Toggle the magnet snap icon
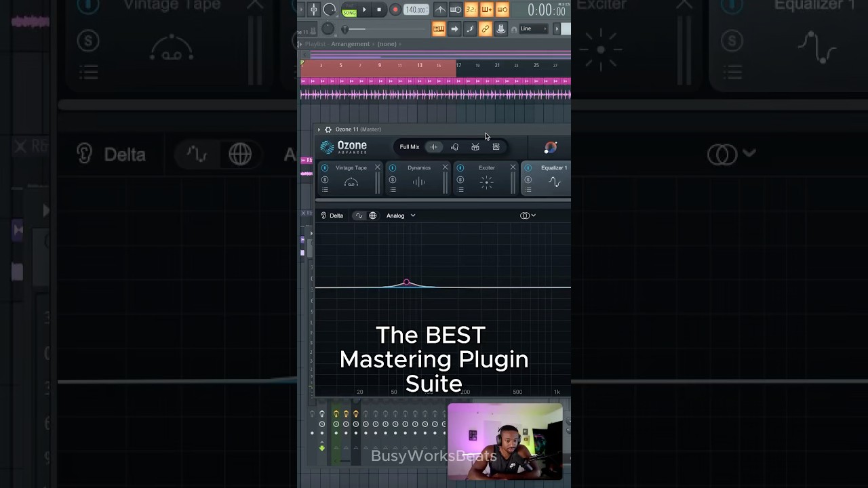 click(x=514, y=28)
